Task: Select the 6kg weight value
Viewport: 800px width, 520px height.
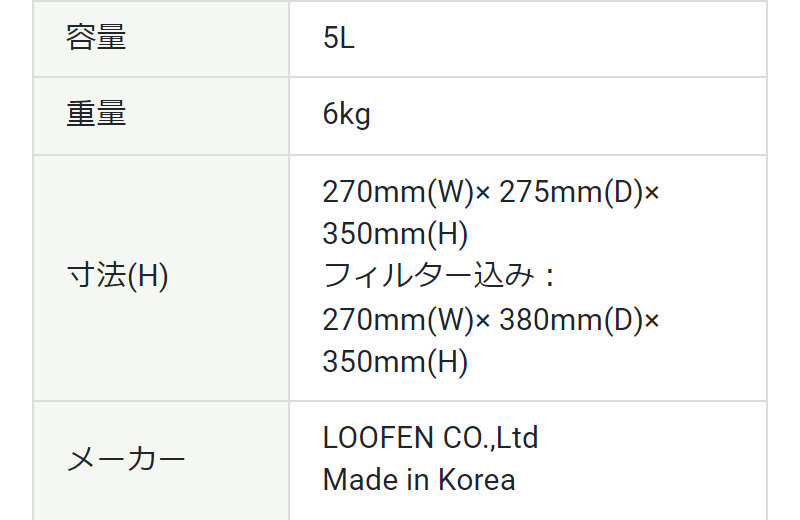Action: pyautogui.click(x=346, y=114)
